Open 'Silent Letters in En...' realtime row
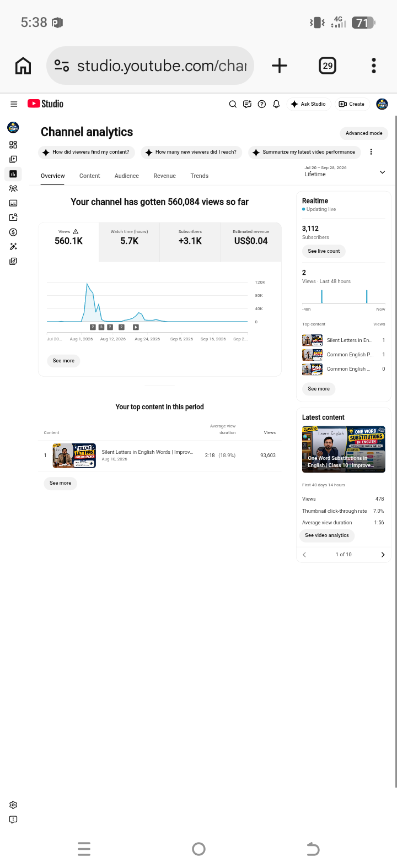Viewport: 397px width, 868px height. point(344,340)
